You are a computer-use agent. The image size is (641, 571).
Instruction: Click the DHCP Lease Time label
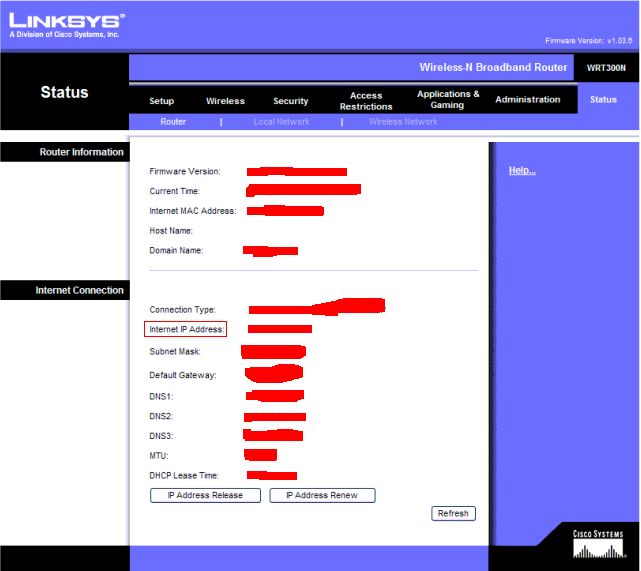click(x=184, y=476)
